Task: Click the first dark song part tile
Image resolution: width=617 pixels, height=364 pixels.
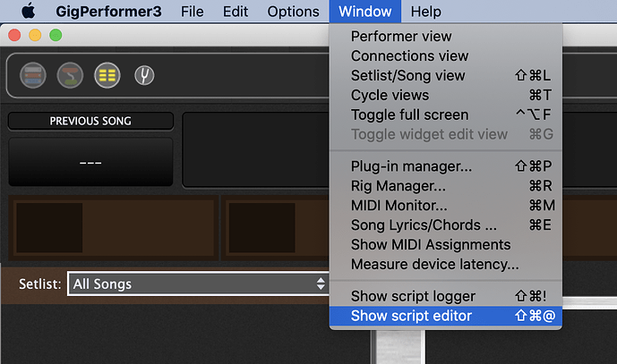Action: (x=49, y=227)
